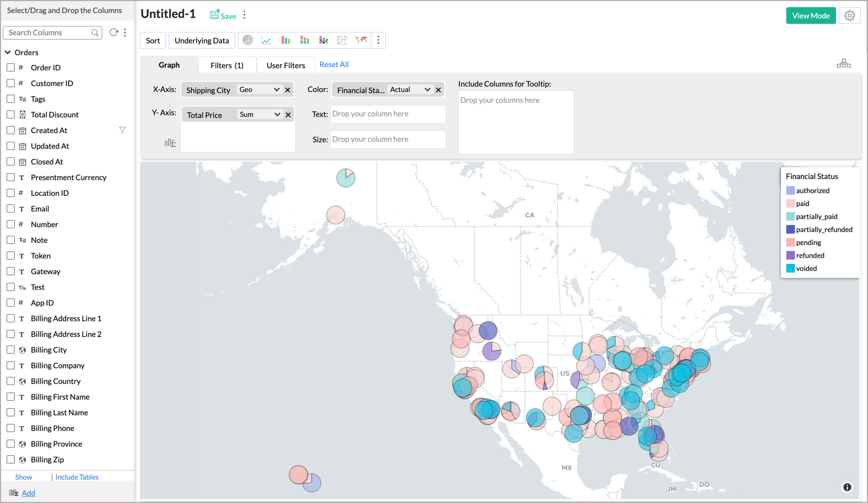
Task: Click the voided legend color swatch
Action: [790, 269]
